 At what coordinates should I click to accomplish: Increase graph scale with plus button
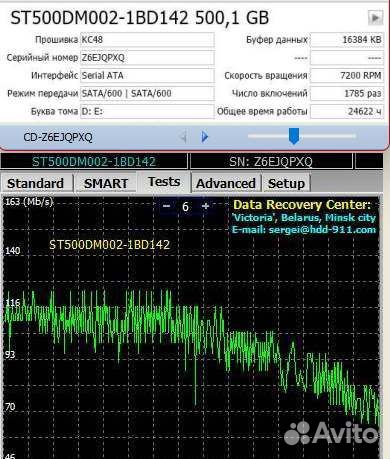[x=205, y=206]
